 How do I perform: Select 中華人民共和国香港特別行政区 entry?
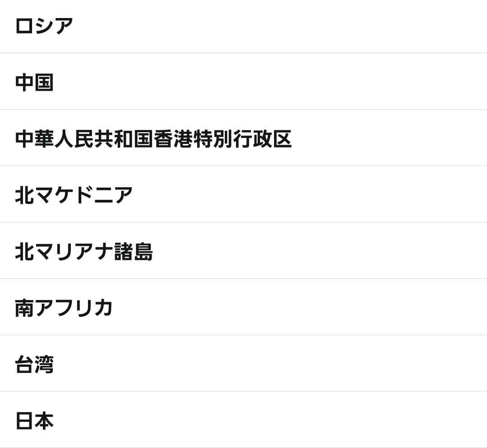click(x=244, y=138)
